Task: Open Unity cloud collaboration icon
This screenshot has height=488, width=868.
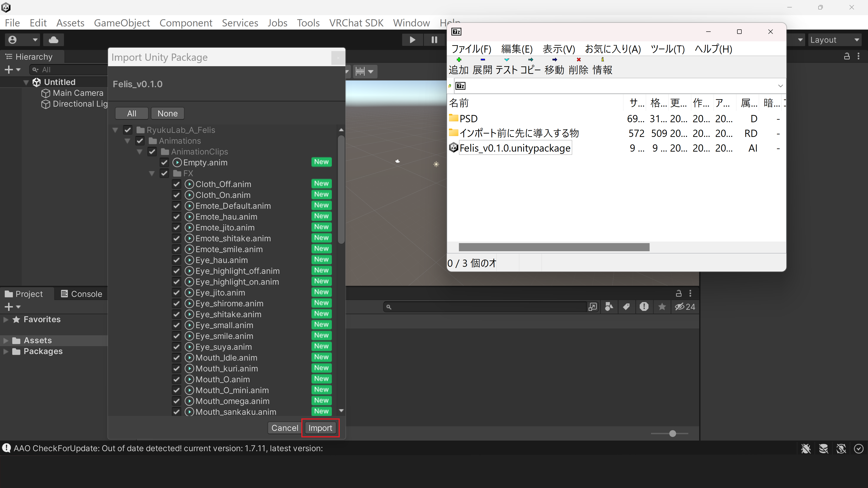Action: 54,39
